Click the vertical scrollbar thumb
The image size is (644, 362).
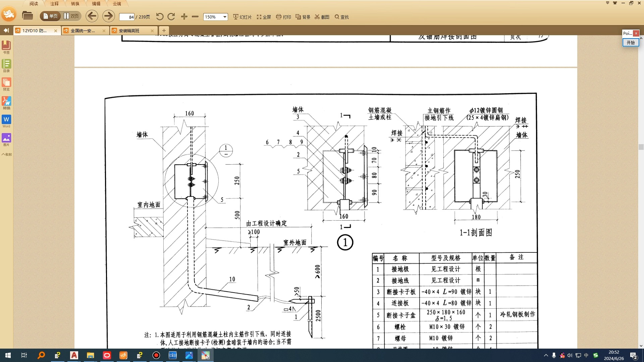click(x=641, y=147)
